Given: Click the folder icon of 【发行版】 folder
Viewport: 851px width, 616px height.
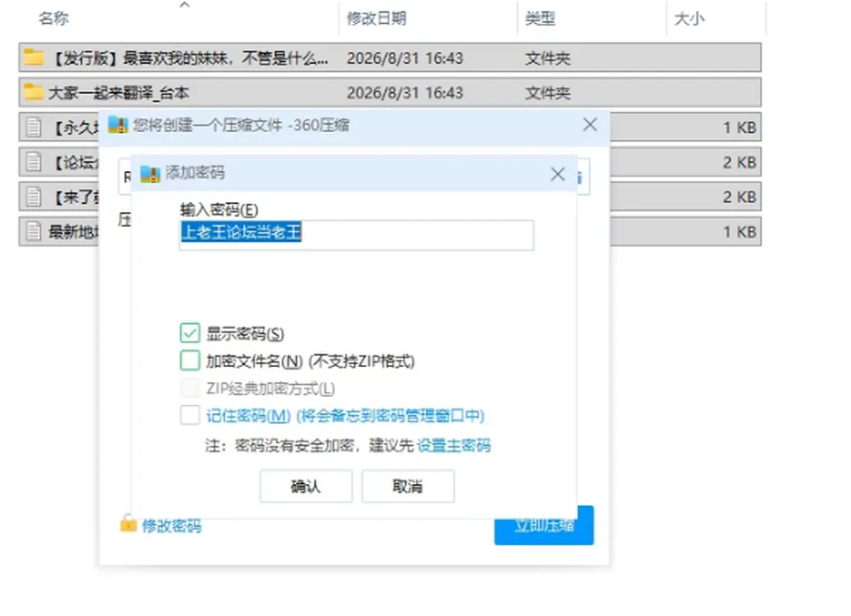Looking at the screenshot, I should click(x=34, y=57).
